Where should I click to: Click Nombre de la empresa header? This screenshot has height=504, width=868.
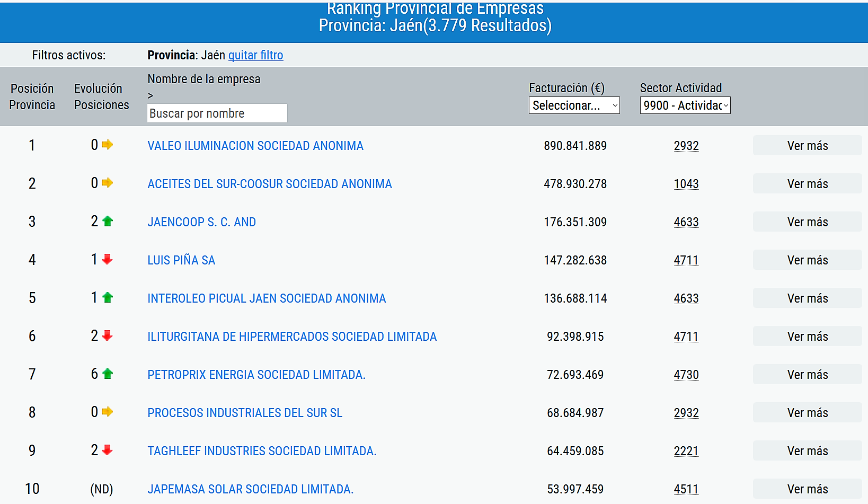(204, 79)
